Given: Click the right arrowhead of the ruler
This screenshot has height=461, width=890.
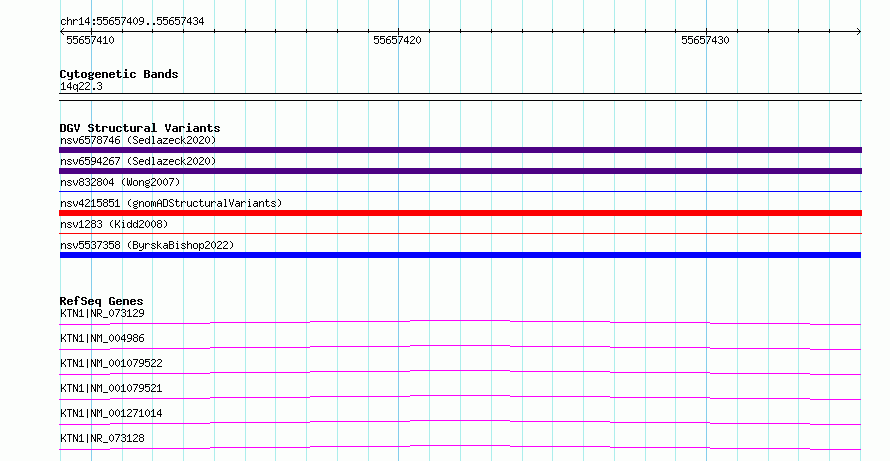Looking at the screenshot, I should pos(859,32).
